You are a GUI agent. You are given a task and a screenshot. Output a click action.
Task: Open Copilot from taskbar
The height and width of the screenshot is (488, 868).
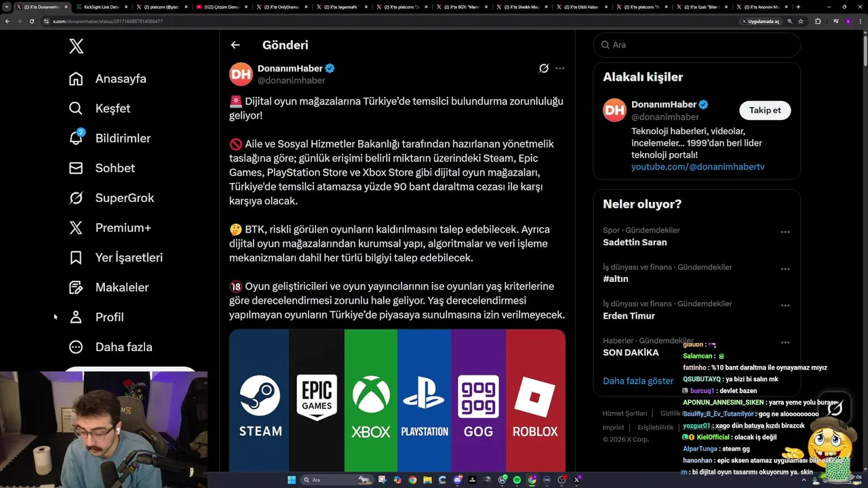click(x=397, y=480)
